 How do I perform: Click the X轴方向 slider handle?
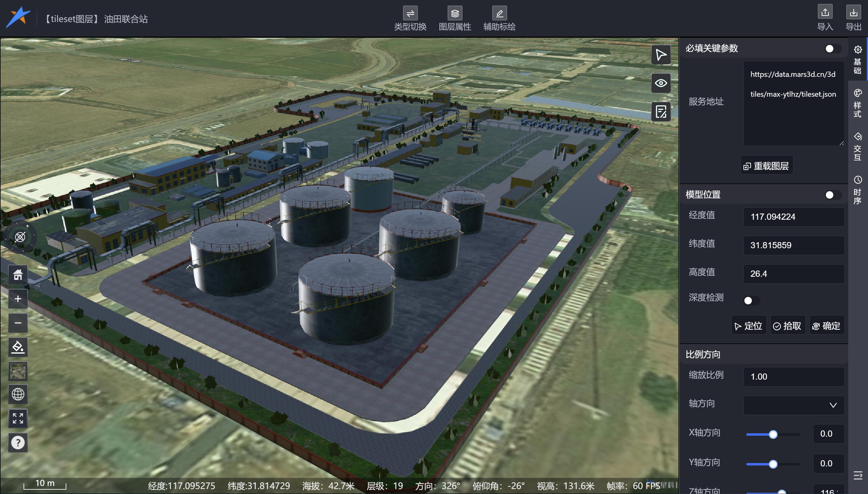click(773, 434)
